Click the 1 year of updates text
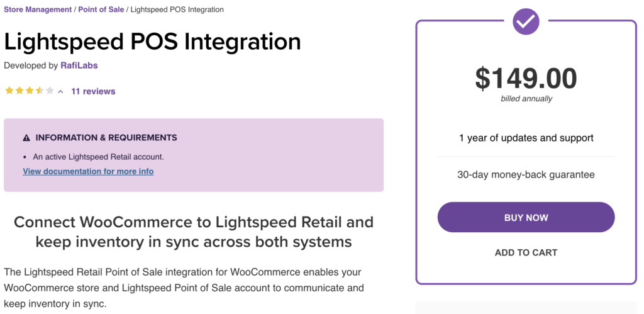 526,138
